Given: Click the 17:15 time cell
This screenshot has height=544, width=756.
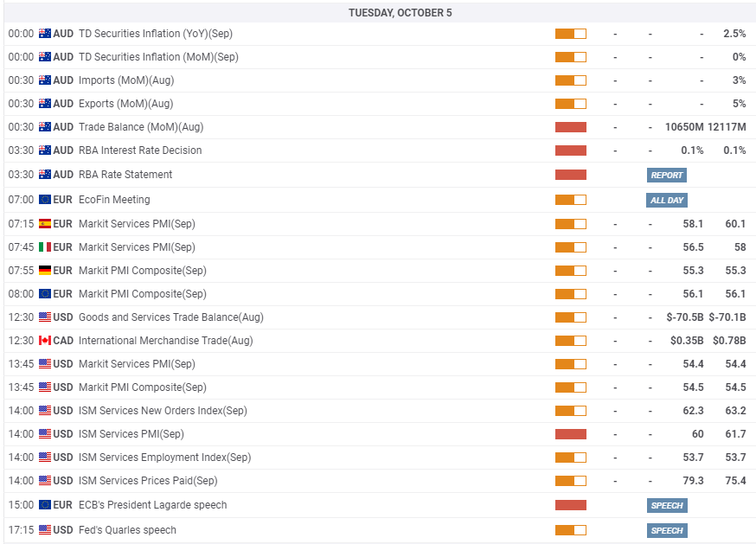Looking at the screenshot, I should (x=21, y=530).
